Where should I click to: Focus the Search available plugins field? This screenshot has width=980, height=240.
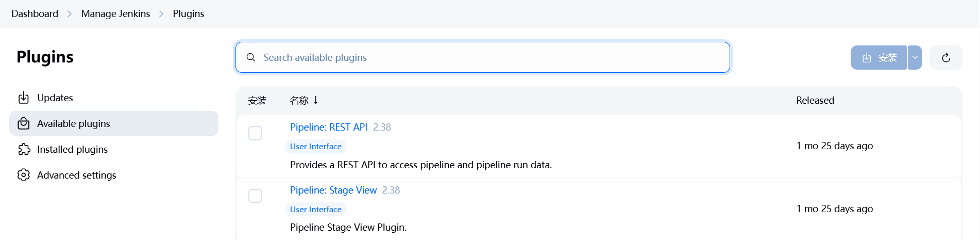(489, 57)
